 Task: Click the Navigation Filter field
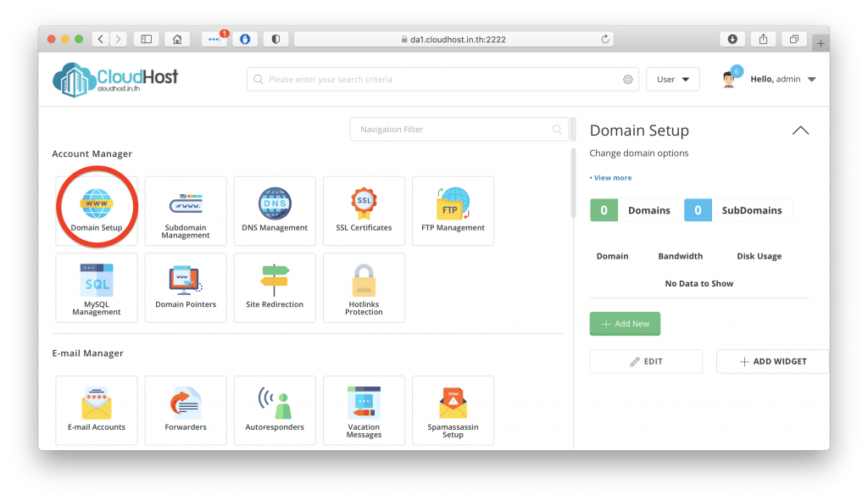(x=453, y=130)
